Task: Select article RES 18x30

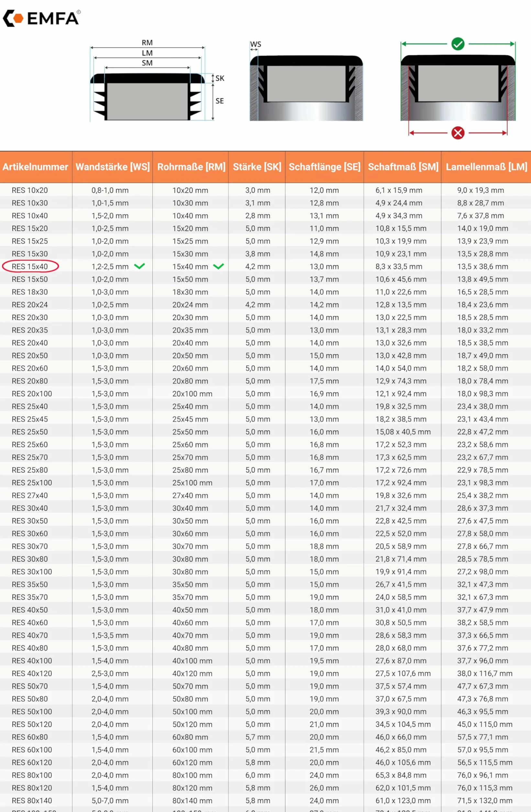Action: (x=30, y=292)
